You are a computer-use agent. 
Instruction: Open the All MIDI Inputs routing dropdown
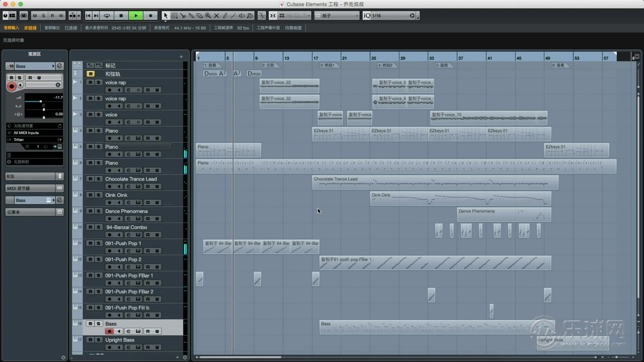point(34,133)
